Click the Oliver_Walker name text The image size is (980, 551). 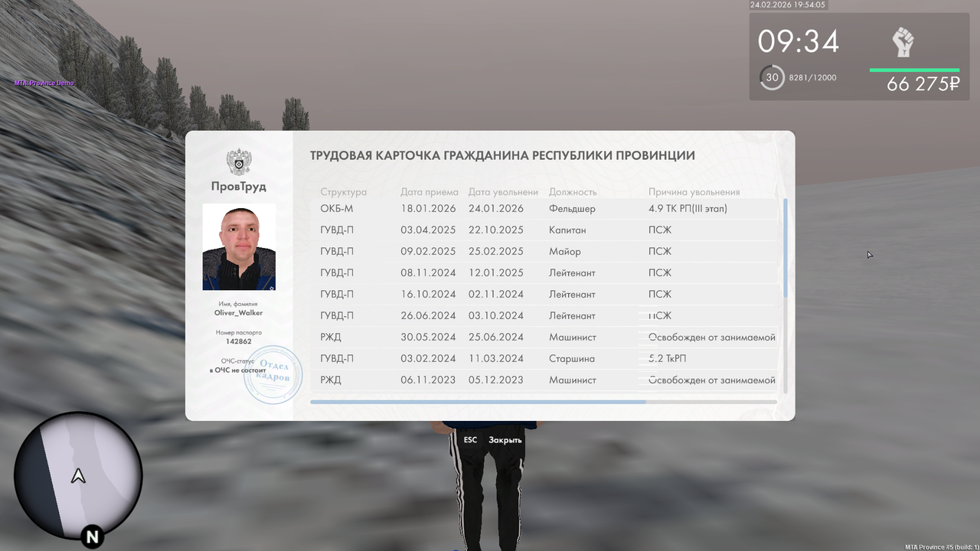click(x=239, y=313)
